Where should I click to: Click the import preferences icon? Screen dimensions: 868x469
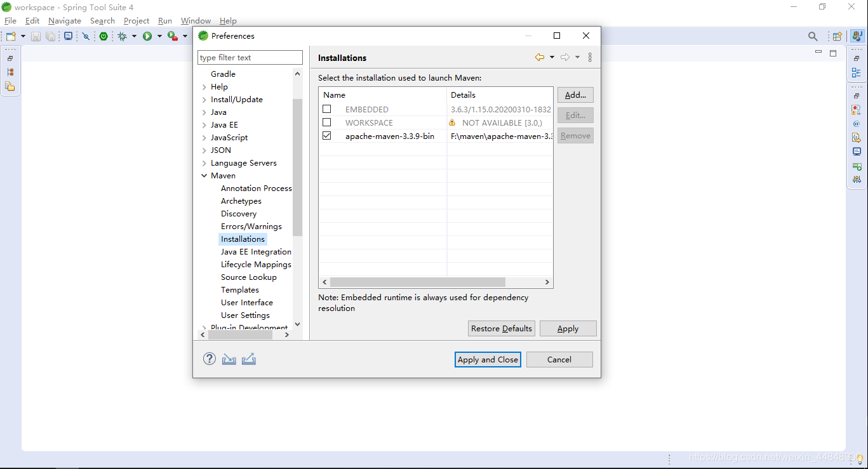pyautogui.click(x=229, y=359)
